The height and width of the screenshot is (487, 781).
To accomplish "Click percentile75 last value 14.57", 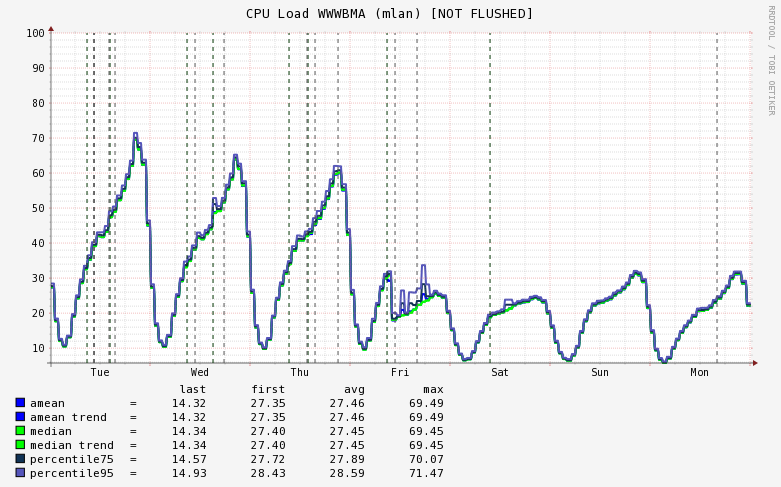I will [x=189, y=459].
